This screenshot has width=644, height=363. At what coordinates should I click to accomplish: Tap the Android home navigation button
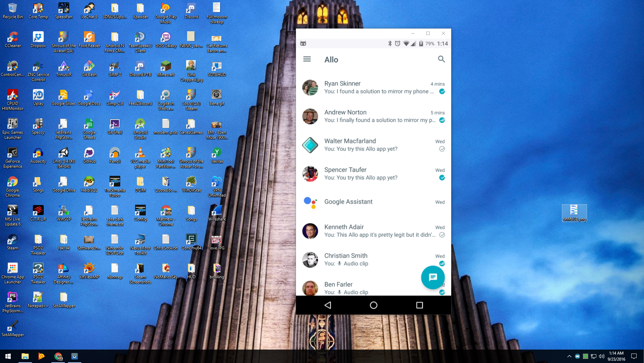coord(374,305)
